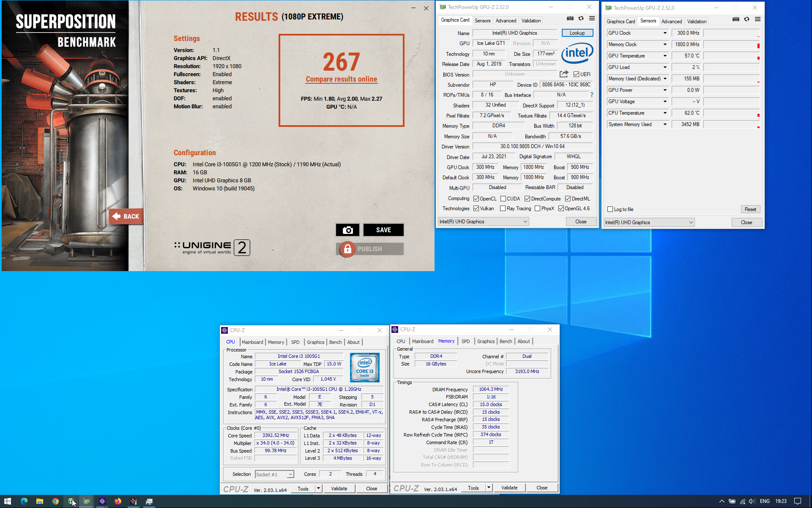Viewport: 812px width, 508px height.
Task: Click the camera icon in GPU-Z Graphics Card window
Action: click(x=570, y=19)
